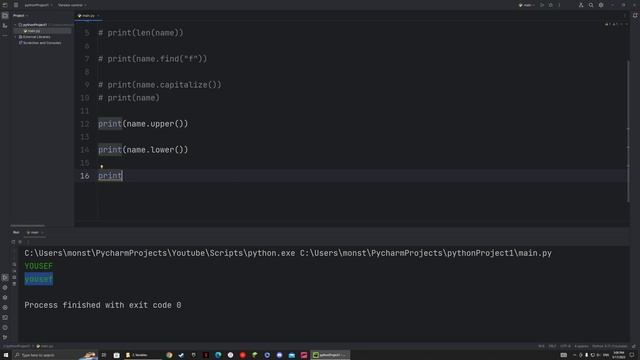Click the Run tool window title
The width and height of the screenshot is (640, 360).
coord(16,232)
